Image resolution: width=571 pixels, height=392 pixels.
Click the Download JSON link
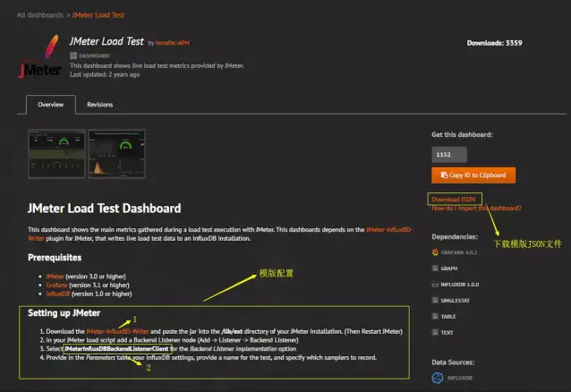(x=454, y=200)
